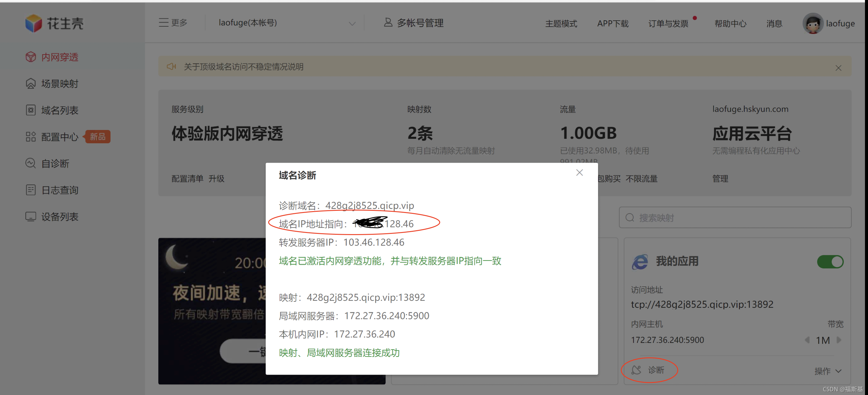
Task: Increase bandwidth with right arrow
Action: coord(839,340)
